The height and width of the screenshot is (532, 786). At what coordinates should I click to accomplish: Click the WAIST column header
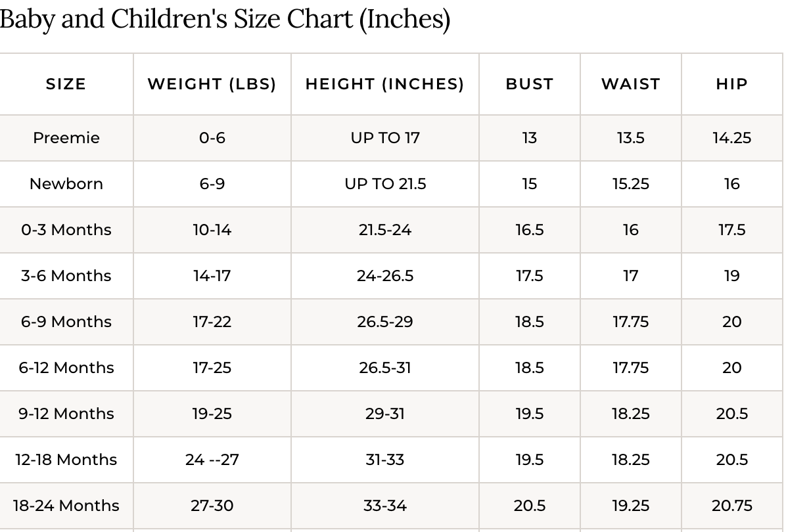coord(630,85)
